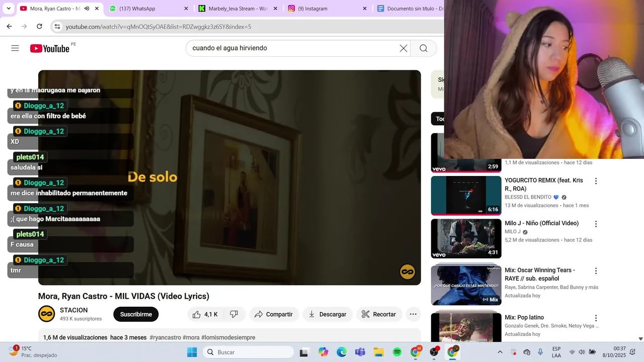Click the taskbar Buscar search box

(249, 352)
